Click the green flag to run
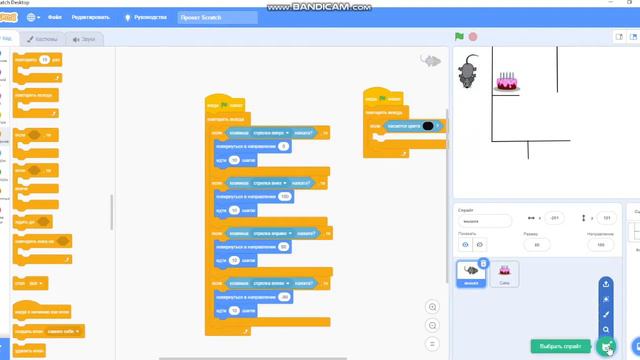This screenshot has height=360, width=640. pos(459,37)
